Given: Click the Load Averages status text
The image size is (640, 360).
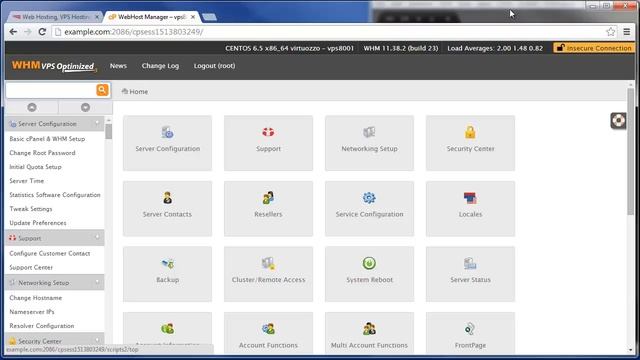Looking at the screenshot, I should tap(495, 48).
